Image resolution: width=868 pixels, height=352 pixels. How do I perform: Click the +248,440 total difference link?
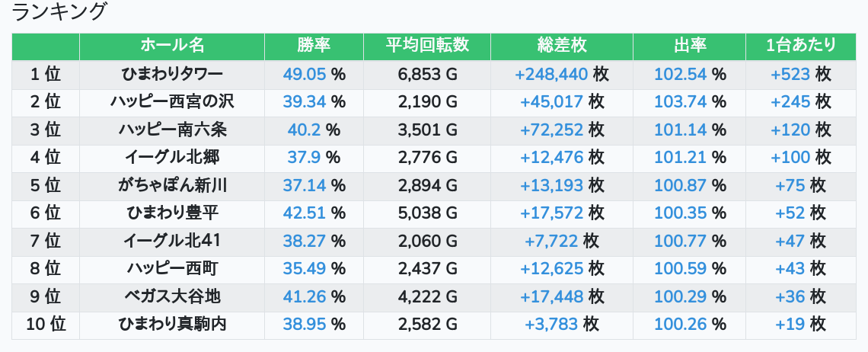click(551, 74)
